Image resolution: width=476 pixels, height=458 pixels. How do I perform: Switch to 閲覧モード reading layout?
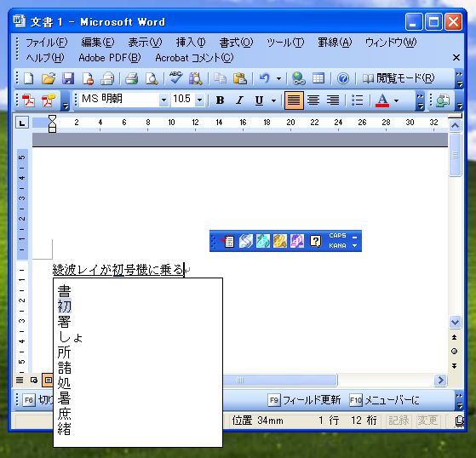(398, 78)
